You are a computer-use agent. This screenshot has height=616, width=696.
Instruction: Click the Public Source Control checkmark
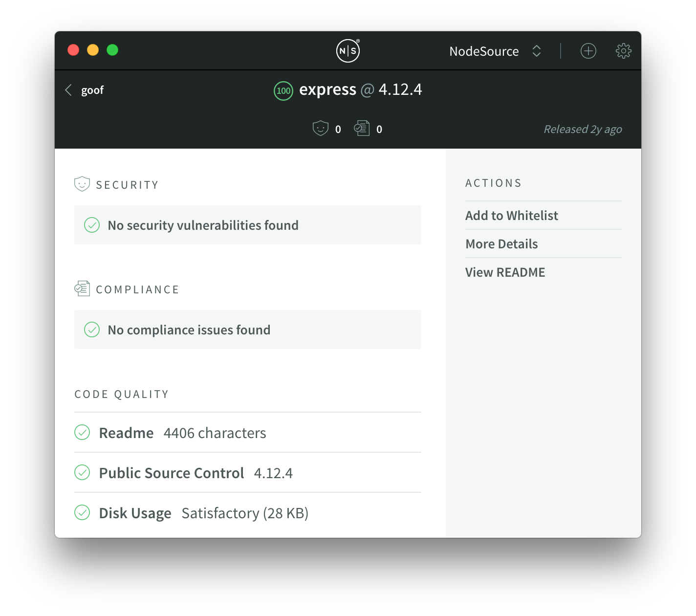(82, 473)
